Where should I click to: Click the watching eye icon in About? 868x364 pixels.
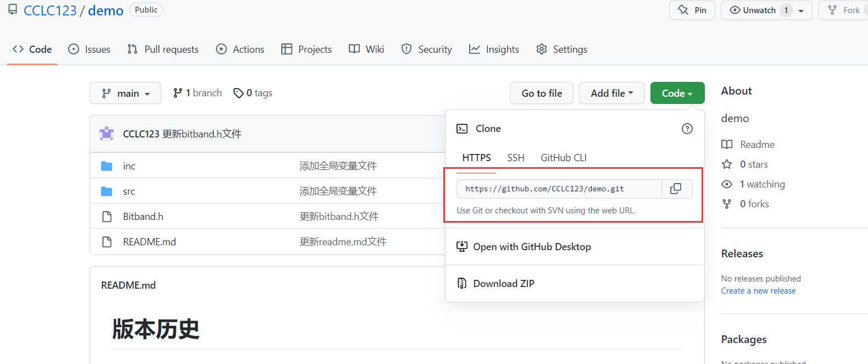click(727, 184)
